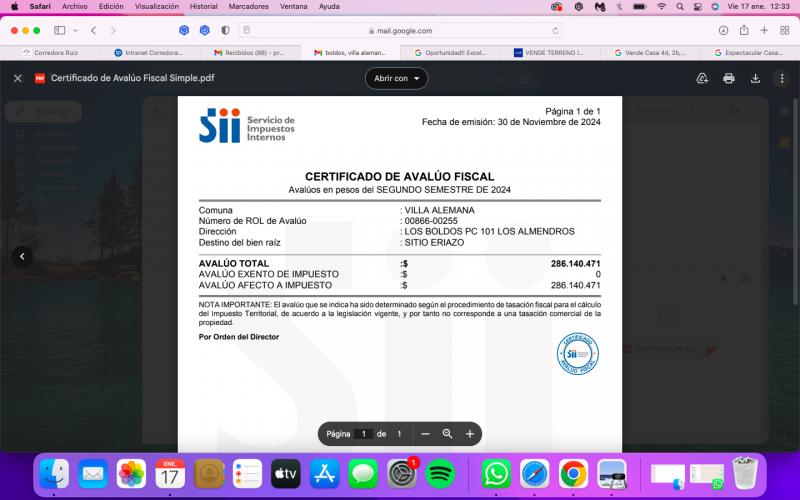Click the second blue shield extension icon
800x500 pixels.
pyautogui.click(x=205, y=31)
